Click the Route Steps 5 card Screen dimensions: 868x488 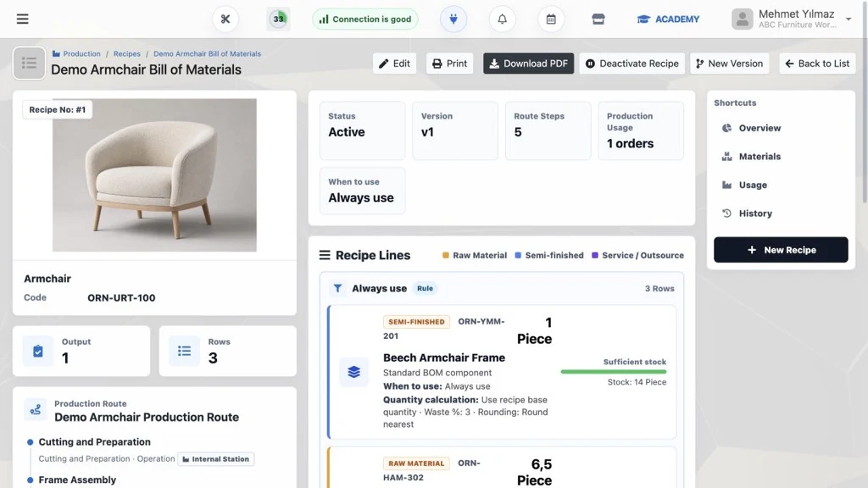click(x=548, y=130)
